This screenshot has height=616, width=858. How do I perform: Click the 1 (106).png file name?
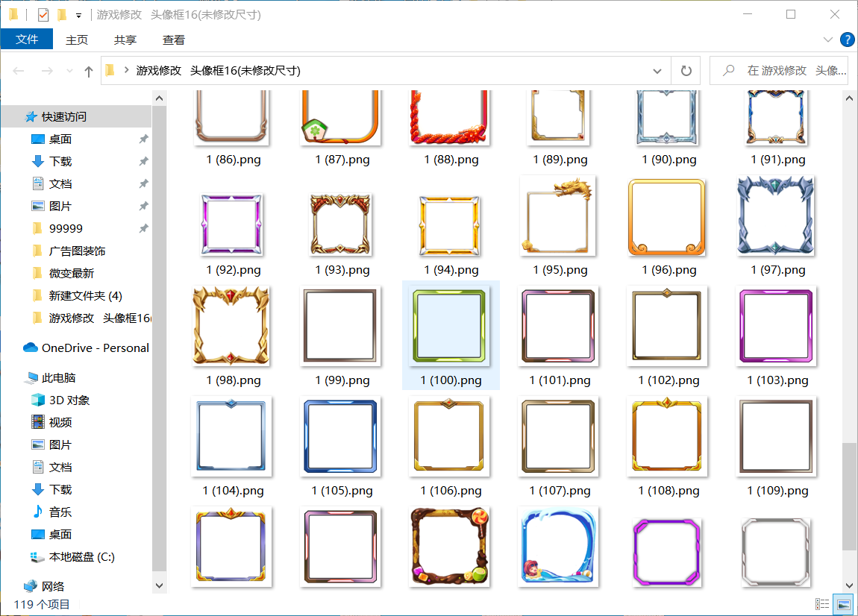point(451,491)
